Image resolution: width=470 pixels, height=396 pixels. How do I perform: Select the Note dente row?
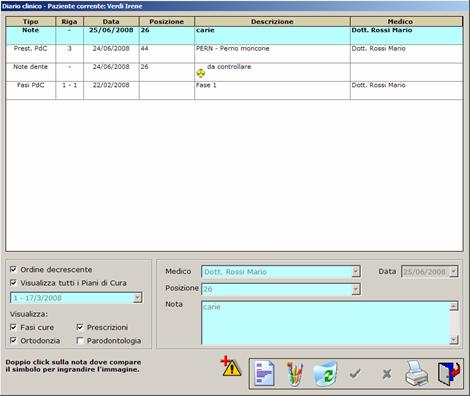pos(234,72)
